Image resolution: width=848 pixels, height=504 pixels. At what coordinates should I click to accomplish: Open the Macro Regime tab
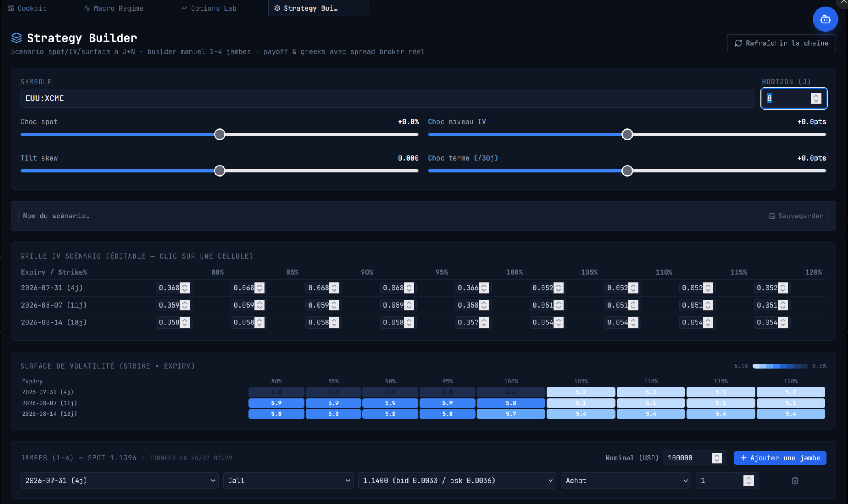pyautogui.click(x=114, y=8)
